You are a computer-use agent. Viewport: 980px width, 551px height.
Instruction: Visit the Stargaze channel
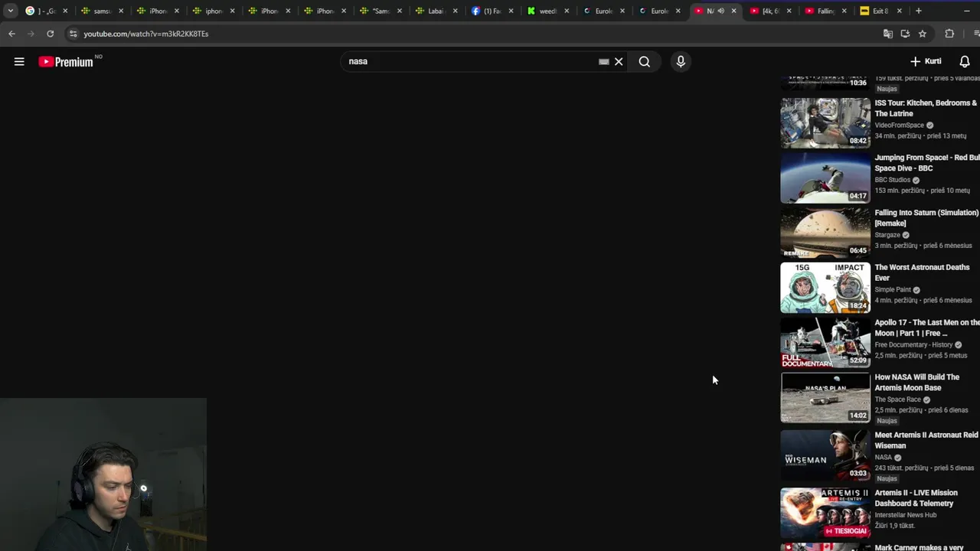pyautogui.click(x=887, y=235)
